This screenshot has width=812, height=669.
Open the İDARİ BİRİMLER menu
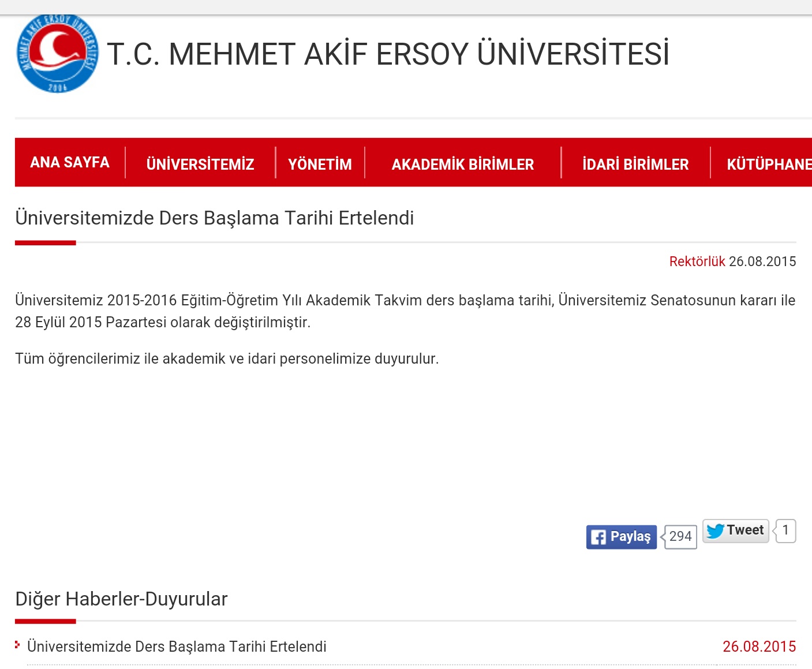coord(635,165)
